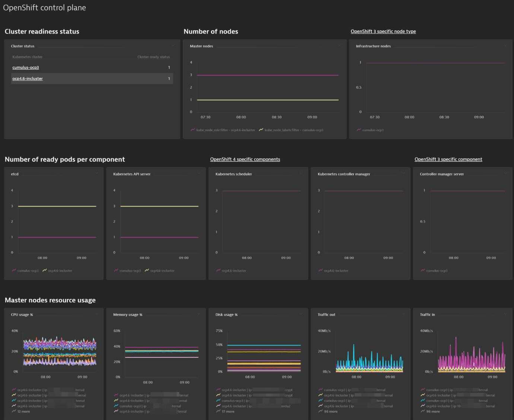Click the Cluster status tile title

tap(23, 46)
